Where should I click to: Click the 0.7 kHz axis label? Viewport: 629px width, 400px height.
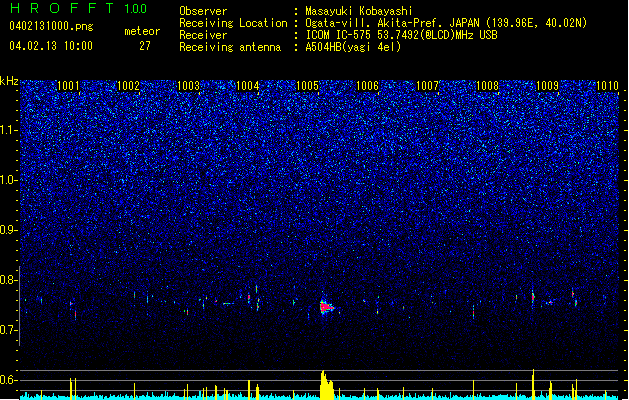(9, 330)
